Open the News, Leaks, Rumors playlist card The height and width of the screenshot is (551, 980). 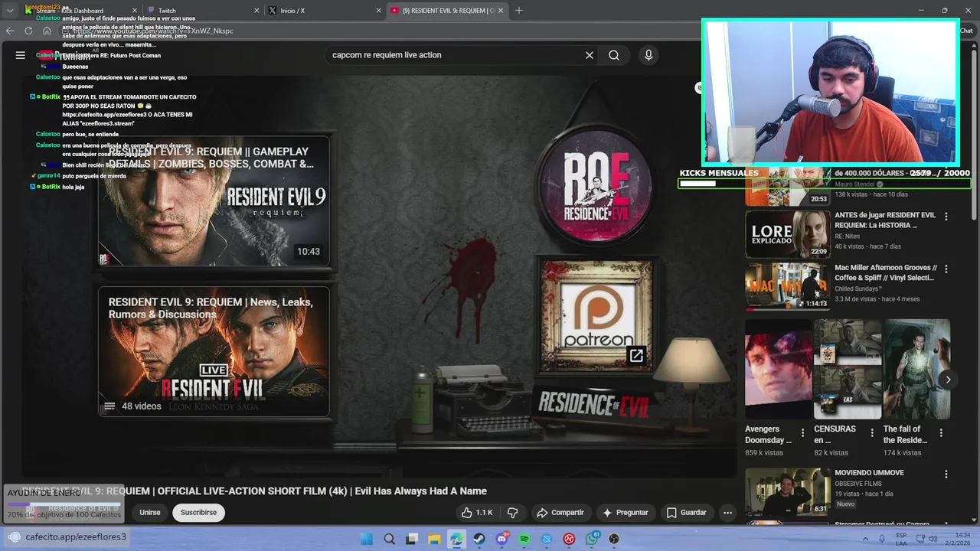(x=214, y=352)
